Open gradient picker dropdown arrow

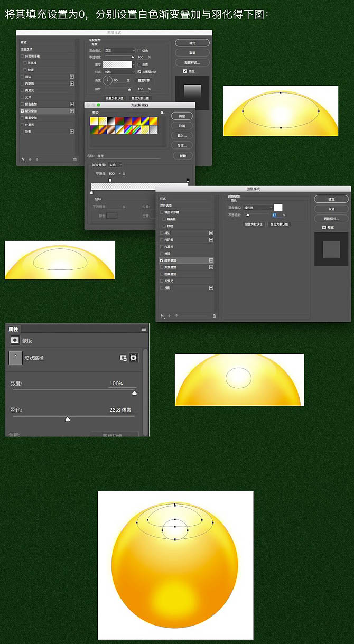coord(134,64)
